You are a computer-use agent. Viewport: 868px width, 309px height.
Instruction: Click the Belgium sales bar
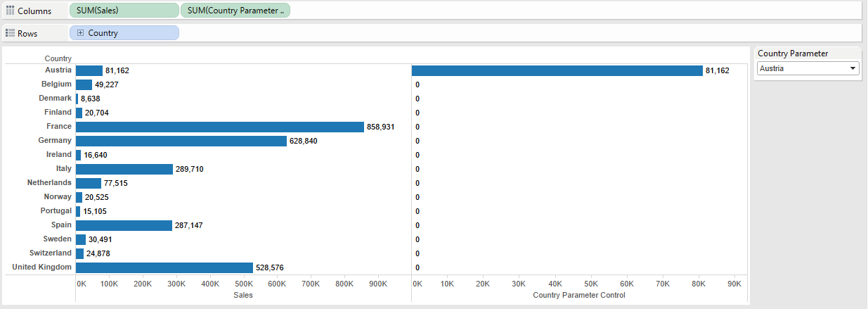(84, 84)
